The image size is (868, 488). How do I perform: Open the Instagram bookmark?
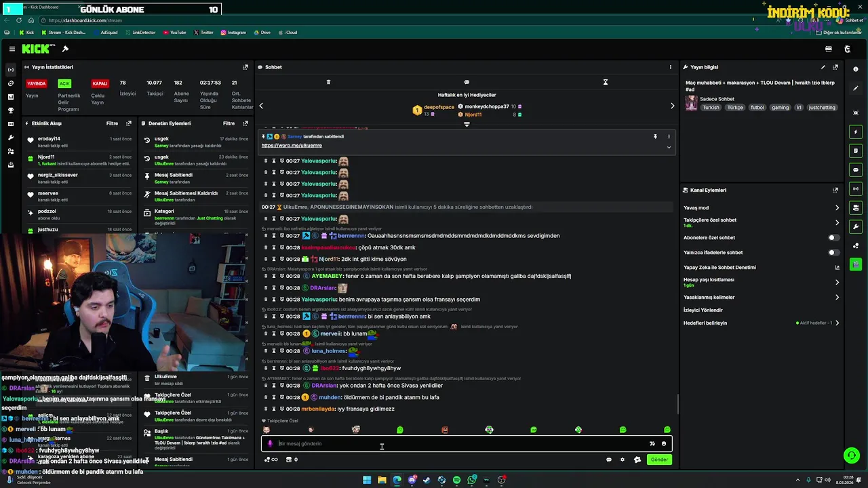coord(233,33)
